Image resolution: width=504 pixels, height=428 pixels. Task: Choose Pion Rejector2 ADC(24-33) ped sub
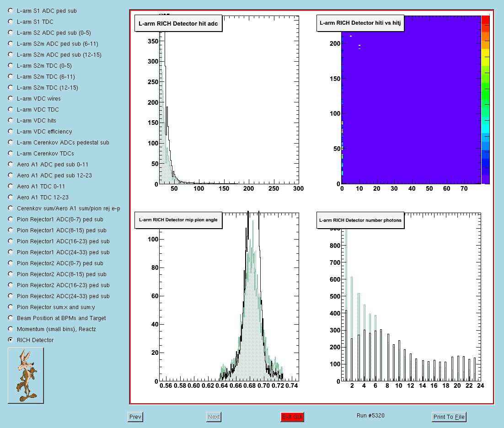click(11, 296)
